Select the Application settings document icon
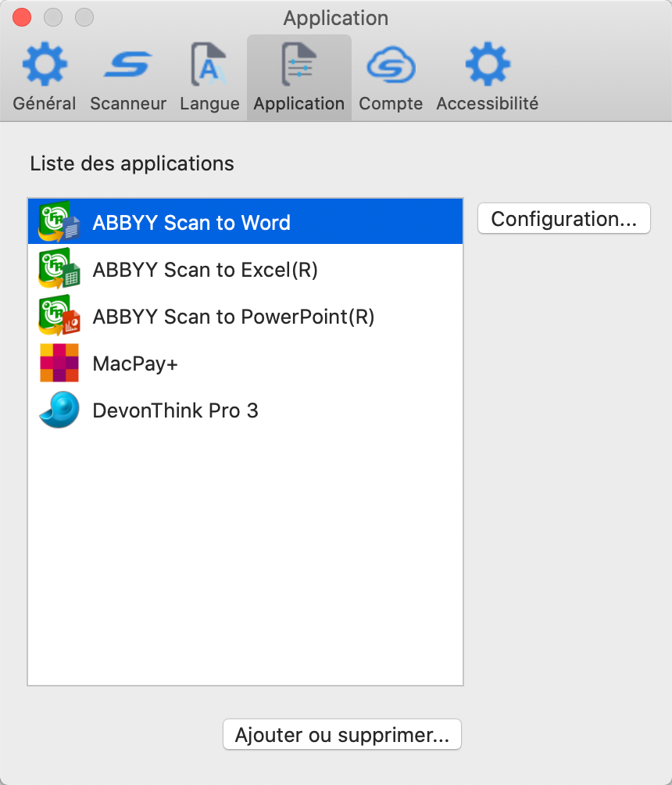Image resolution: width=672 pixels, height=785 pixels. [x=298, y=65]
